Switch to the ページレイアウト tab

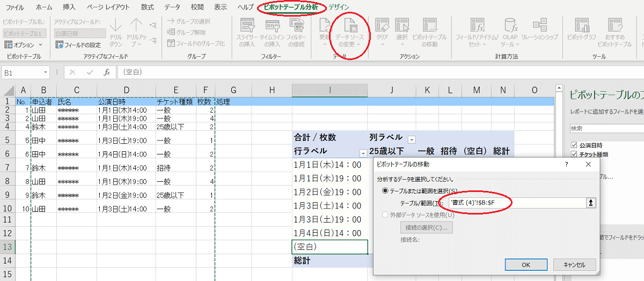click(108, 8)
